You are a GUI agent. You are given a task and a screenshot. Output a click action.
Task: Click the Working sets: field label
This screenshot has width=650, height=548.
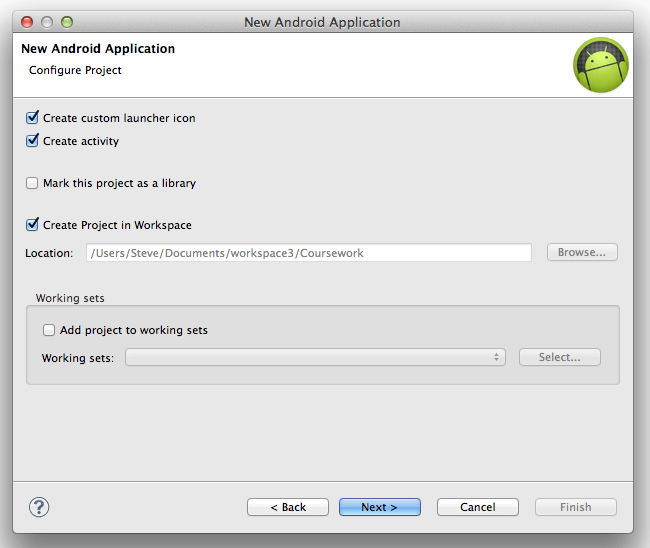coord(78,358)
